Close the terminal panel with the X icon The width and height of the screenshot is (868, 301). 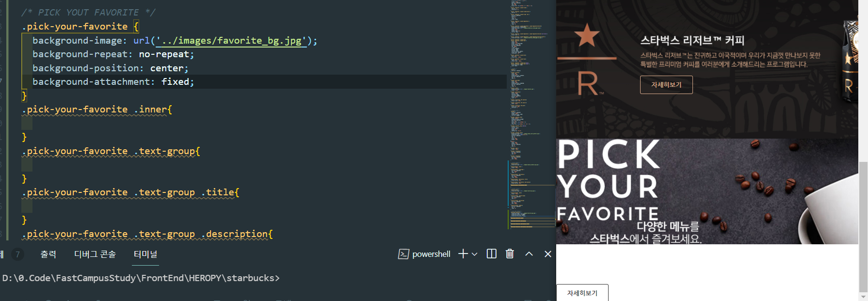click(x=548, y=253)
